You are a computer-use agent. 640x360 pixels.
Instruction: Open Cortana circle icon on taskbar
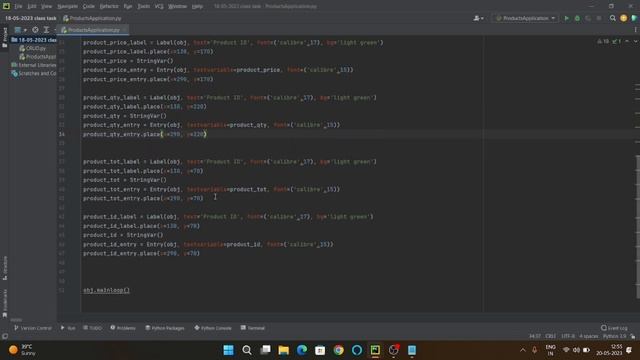pos(357,350)
